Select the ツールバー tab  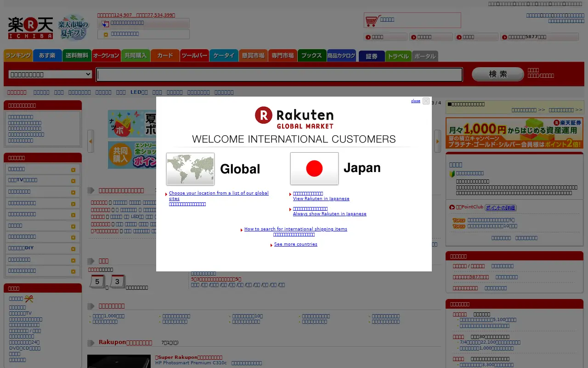tap(194, 56)
